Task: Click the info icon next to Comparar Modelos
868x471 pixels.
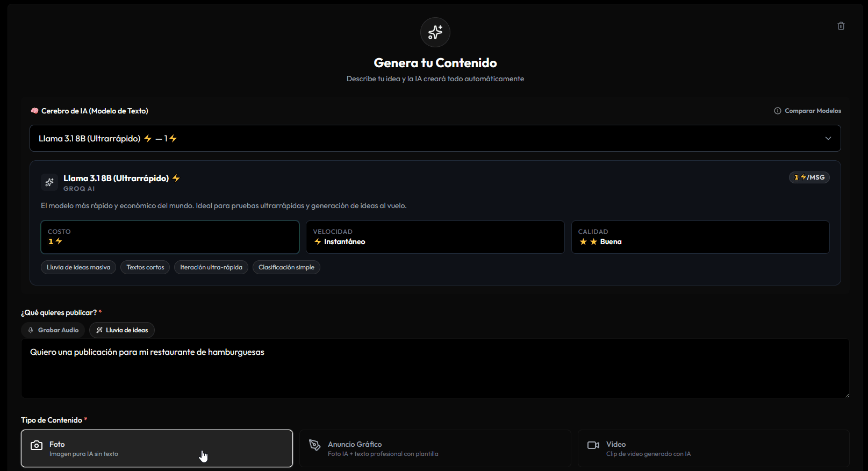Action: (x=778, y=111)
